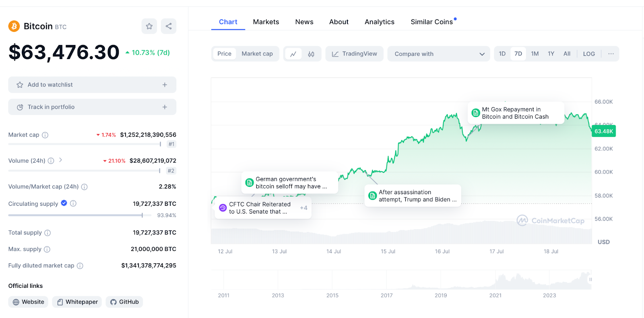Screen dimensions: 644x318
Task: Open the Analytics tab
Action: tap(380, 22)
